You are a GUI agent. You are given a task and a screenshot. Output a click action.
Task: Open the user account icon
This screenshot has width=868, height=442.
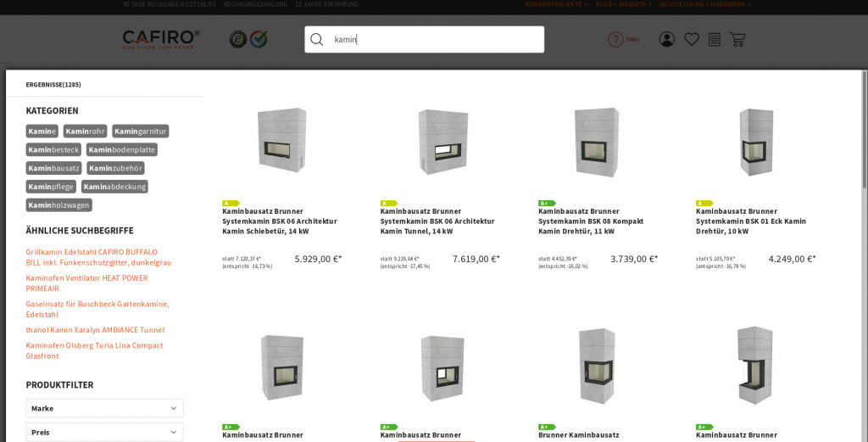(x=666, y=39)
